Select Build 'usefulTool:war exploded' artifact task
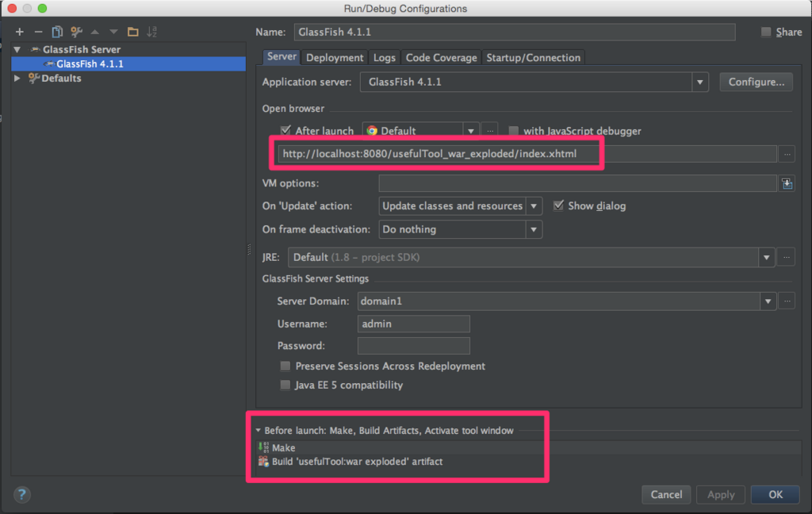This screenshot has width=812, height=514. (x=350, y=461)
